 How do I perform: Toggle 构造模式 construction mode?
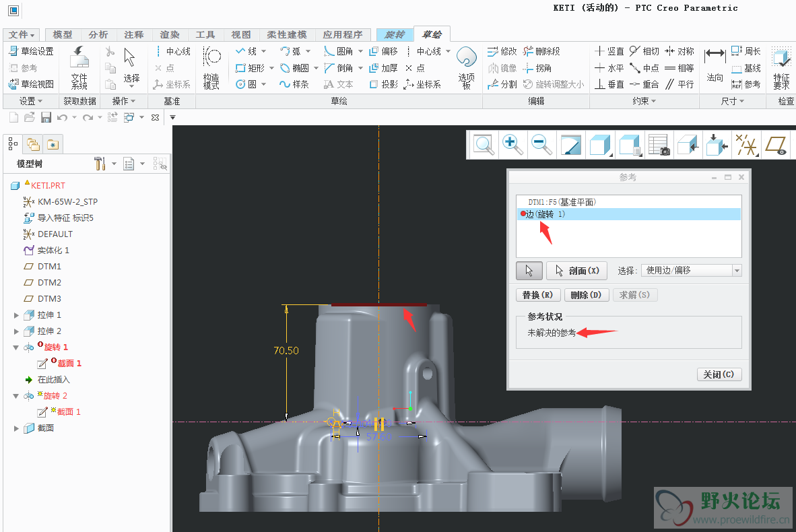211,69
